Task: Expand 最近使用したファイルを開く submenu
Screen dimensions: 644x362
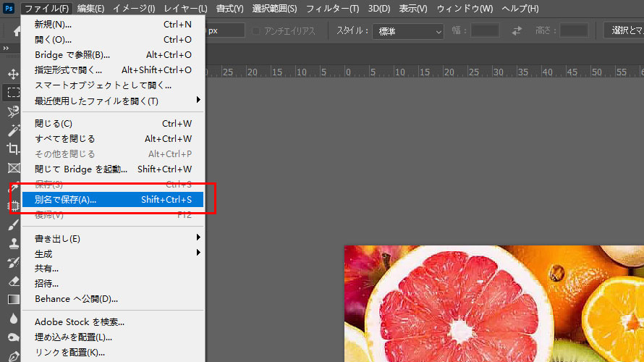Action: 198,100
